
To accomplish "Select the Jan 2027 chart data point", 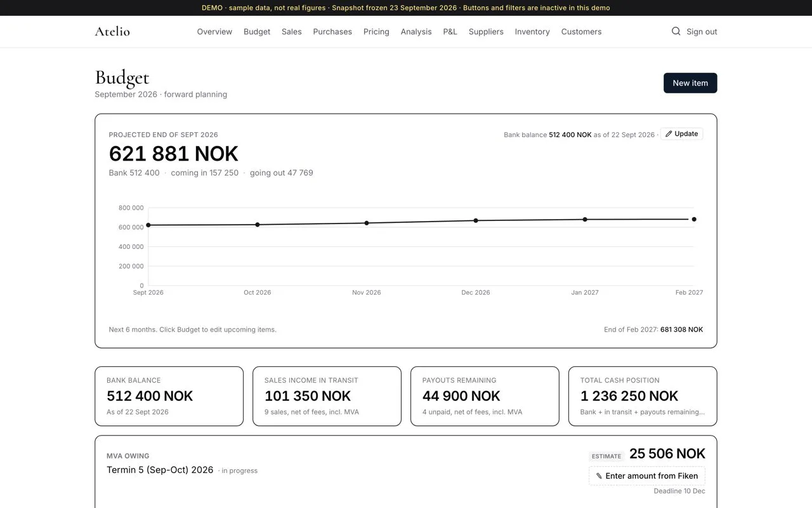I will pos(585,220).
